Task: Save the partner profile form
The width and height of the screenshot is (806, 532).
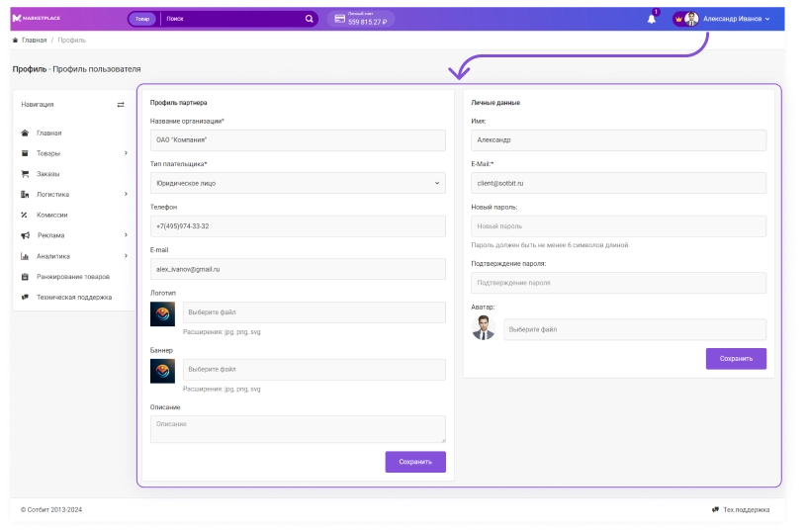Action: click(x=415, y=462)
